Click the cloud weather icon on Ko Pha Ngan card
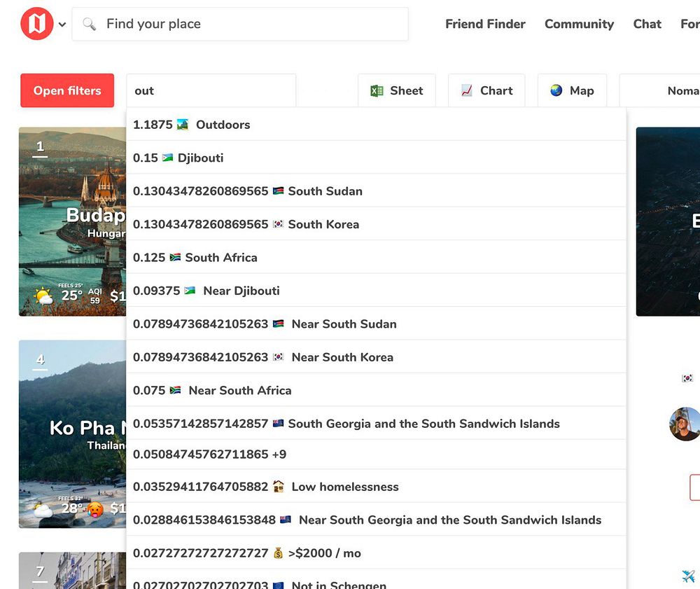The width and height of the screenshot is (700, 589). point(43,510)
